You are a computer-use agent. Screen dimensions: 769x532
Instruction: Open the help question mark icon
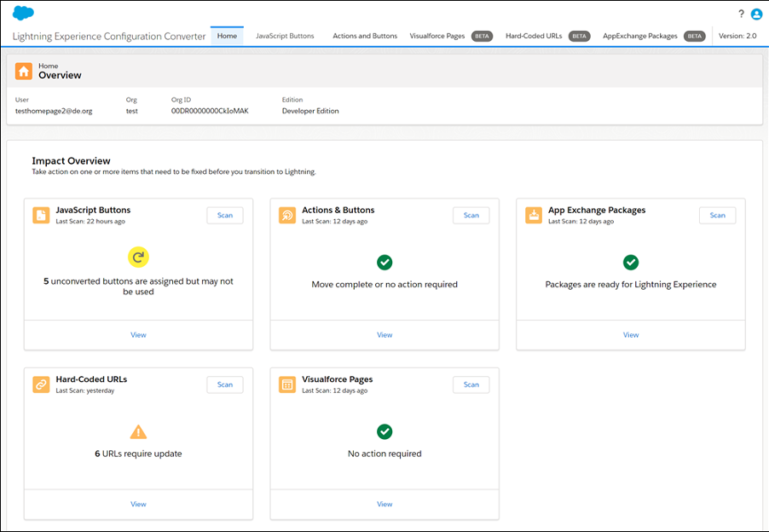(741, 13)
